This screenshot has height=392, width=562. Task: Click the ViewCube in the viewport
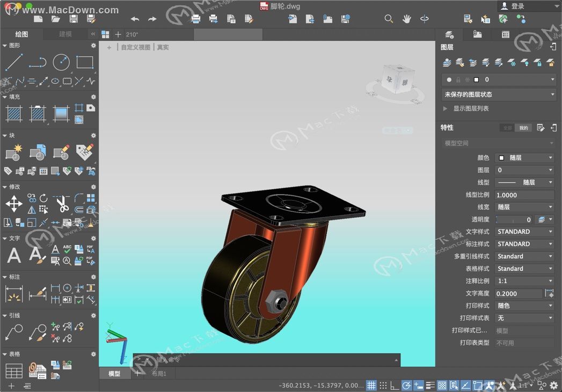398,79
